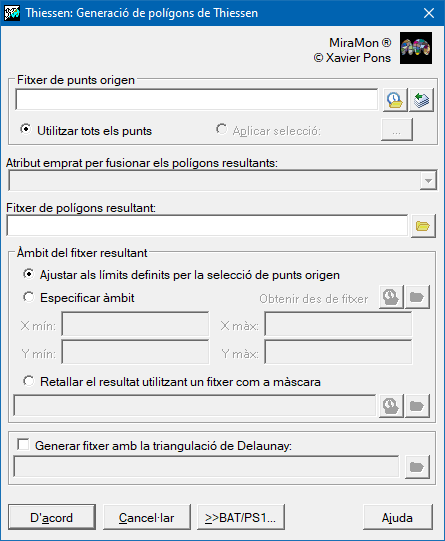Open recent files for source points
Image resolution: width=445 pixels, height=541 pixels.
pyautogui.click(x=395, y=100)
